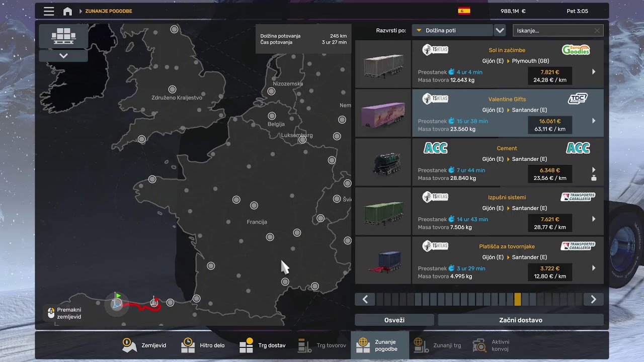This screenshot has height=362, width=644.
Task: Expand the Valentine Gifts job arrow
Action: tap(594, 121)
